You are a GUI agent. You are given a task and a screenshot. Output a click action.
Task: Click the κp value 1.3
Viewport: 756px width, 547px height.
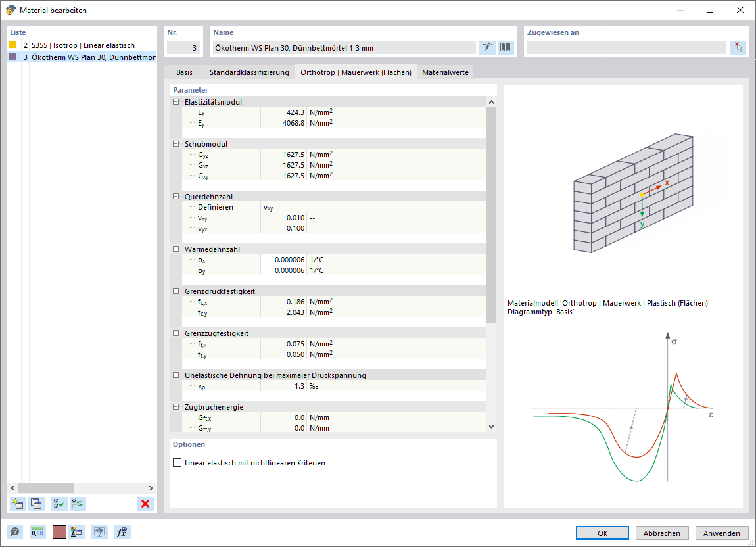283,386
